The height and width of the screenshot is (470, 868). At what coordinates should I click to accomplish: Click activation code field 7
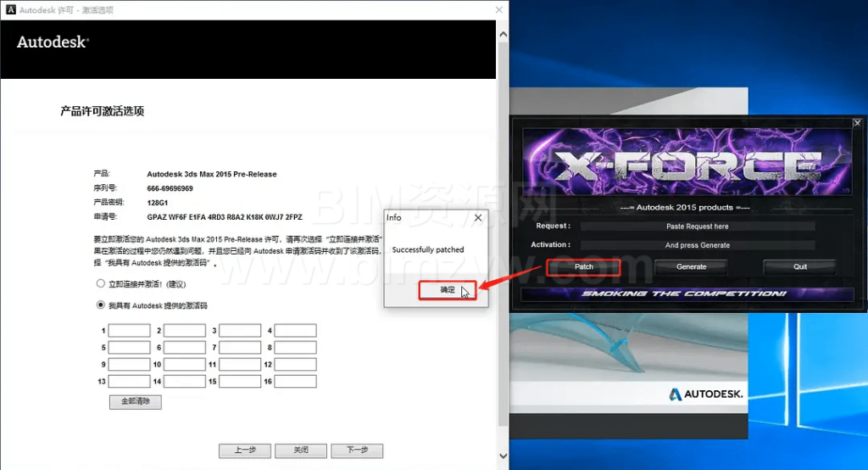[x=240, y=348]
